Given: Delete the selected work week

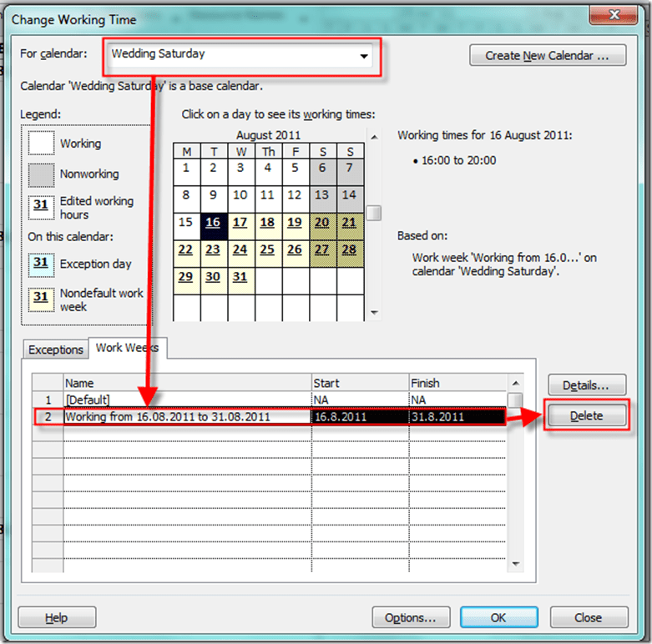Looking at the screenshot, I should 586,415.
